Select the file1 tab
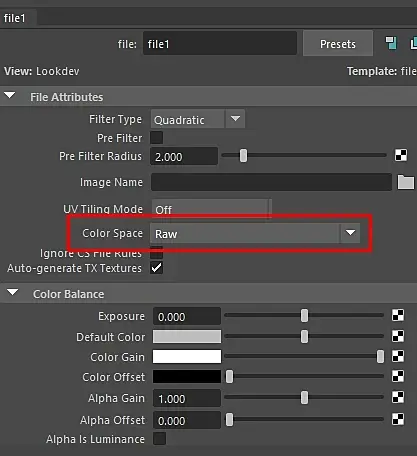Screen dimensions: 417x456 [15, 18]
